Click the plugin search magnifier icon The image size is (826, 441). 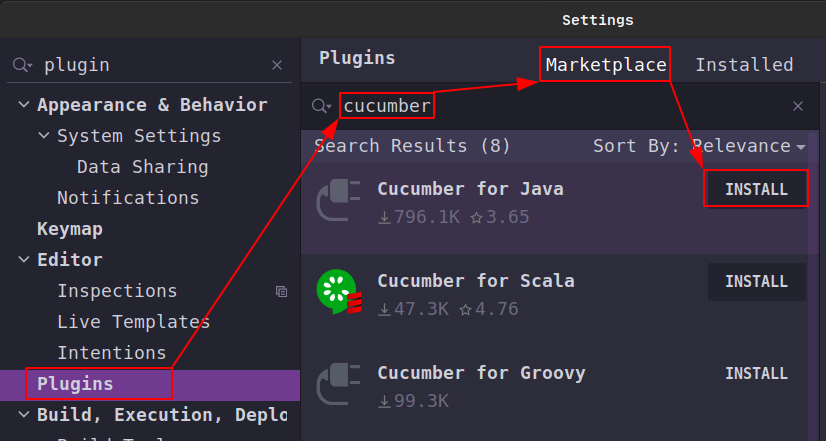coord(321,106)
